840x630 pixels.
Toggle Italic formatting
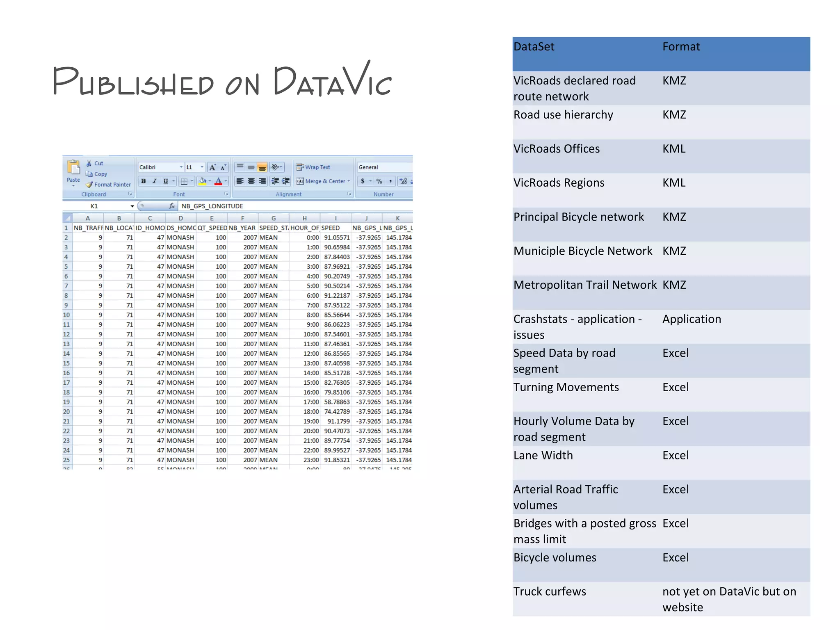pos(155,181)
